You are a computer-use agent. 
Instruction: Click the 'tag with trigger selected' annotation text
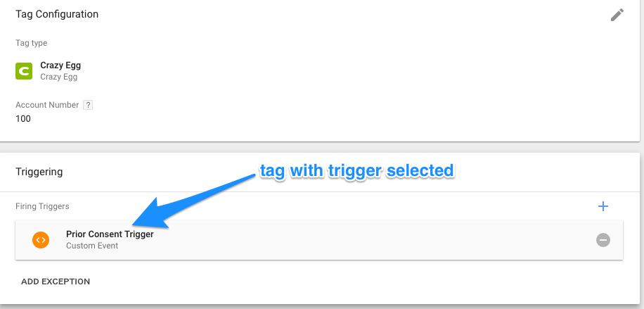(356, 170)
